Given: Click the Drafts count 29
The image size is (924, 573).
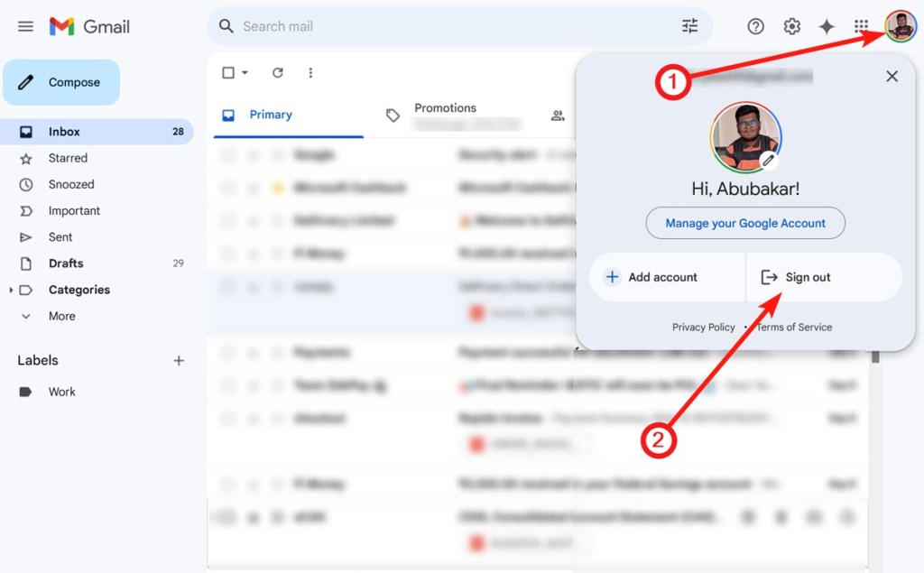Looking at the screenshot, I should click(x=178, y=263).
